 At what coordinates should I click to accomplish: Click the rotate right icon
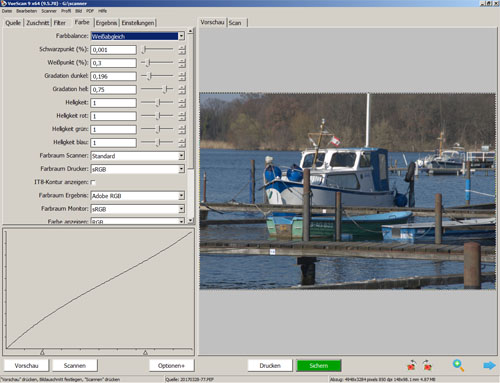pos(427,365)
